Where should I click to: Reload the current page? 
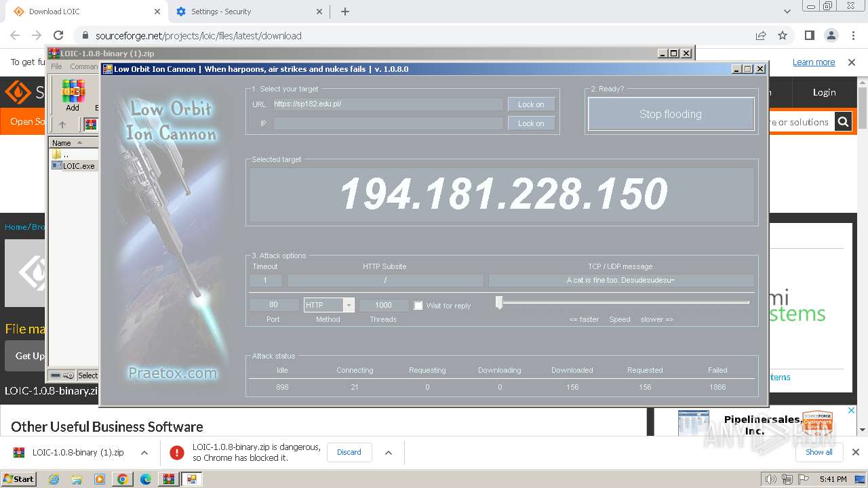click(58, 35)
